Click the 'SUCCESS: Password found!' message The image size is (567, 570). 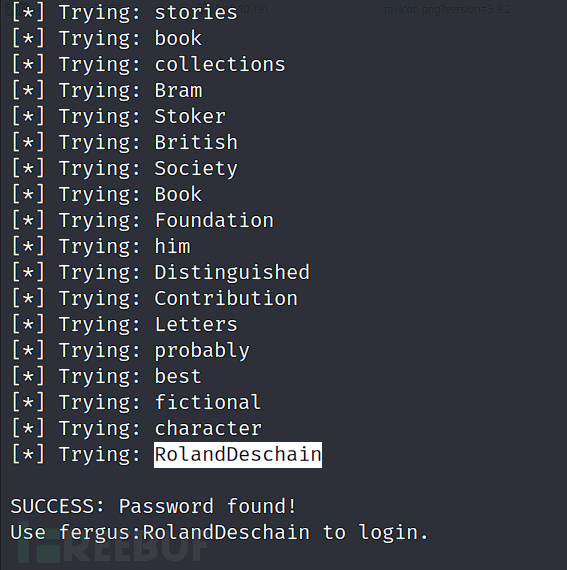coord(153,506)
